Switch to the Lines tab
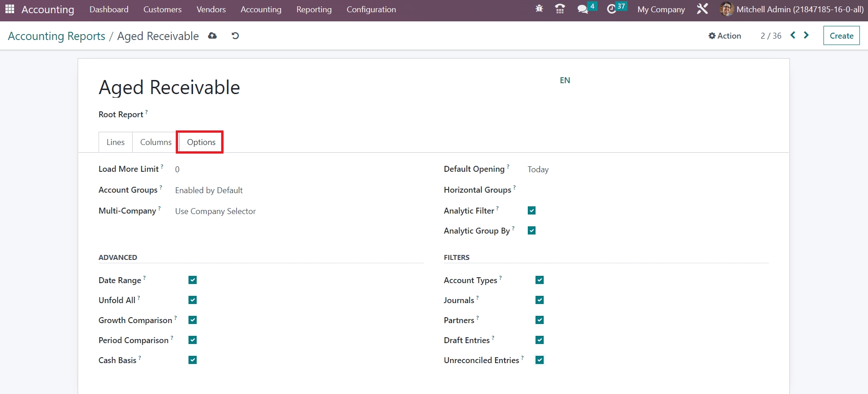 pyautogui.click(x=115, y=142)
